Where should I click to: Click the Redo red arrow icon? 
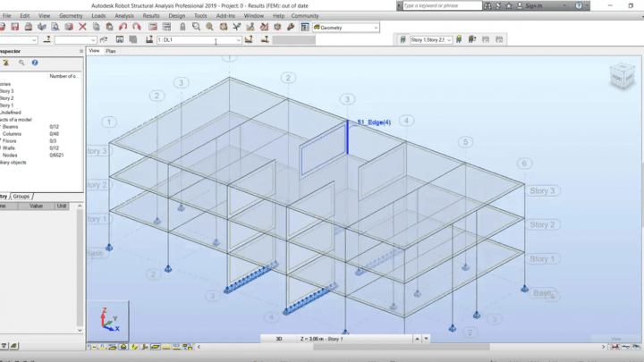click(136, 27)
